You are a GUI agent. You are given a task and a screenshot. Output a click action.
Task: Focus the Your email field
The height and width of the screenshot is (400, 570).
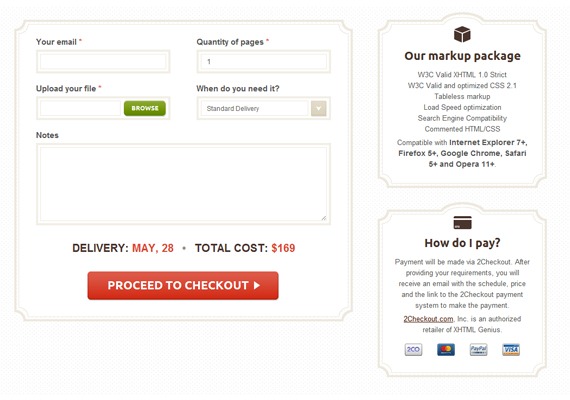tap(103, 61)
